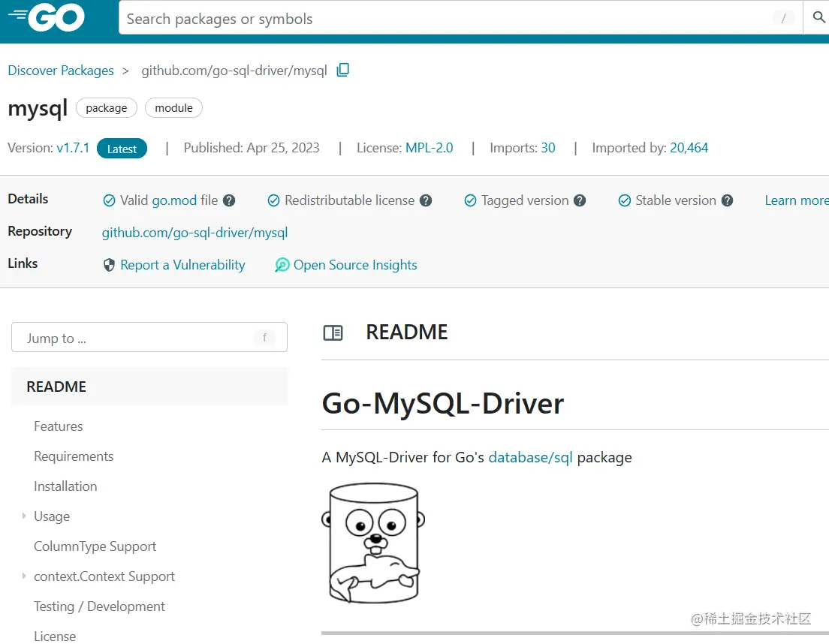
Task: Click the Published: Apr 25, 2023 text
Action: click(252, 148)
